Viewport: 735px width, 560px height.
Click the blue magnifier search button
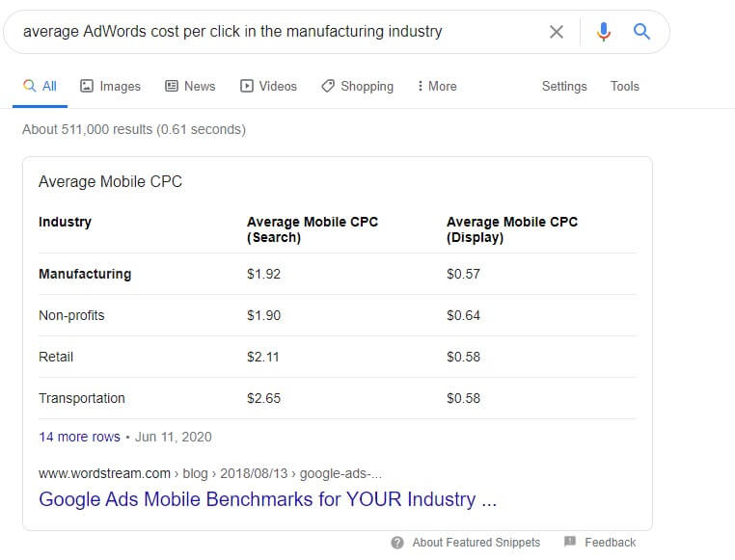point(641,32)
